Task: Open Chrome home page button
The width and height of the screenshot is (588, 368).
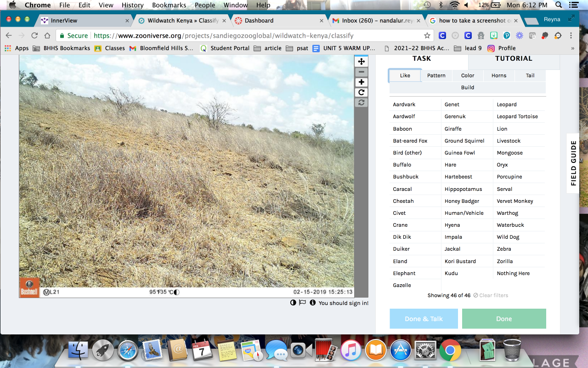Action: point(47,35)
